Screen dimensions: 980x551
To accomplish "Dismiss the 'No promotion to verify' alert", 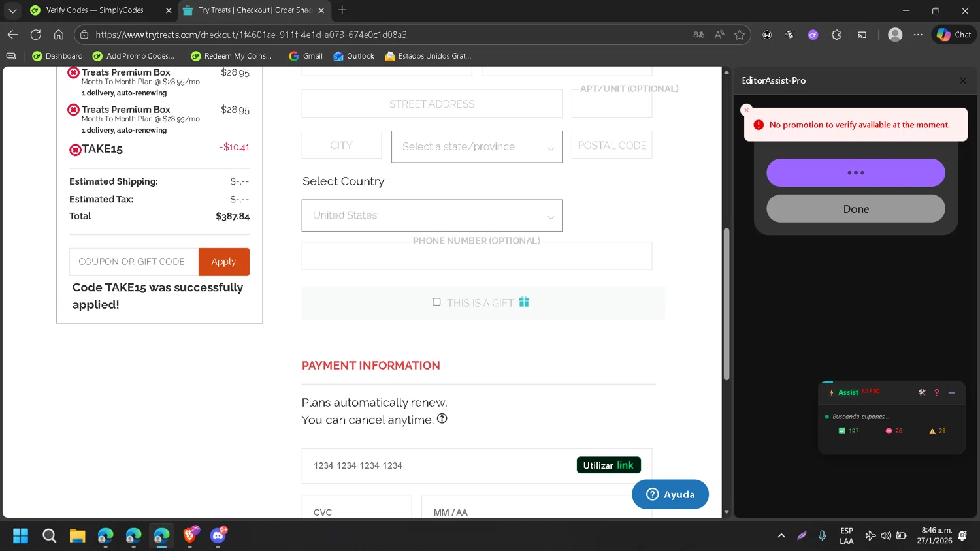I will (x=746, y=110).
